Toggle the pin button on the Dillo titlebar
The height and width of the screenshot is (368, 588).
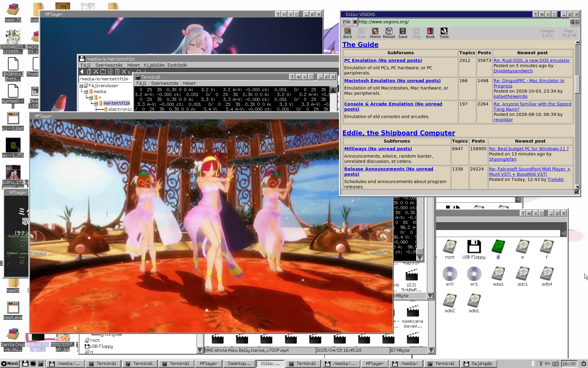[535, 14]
